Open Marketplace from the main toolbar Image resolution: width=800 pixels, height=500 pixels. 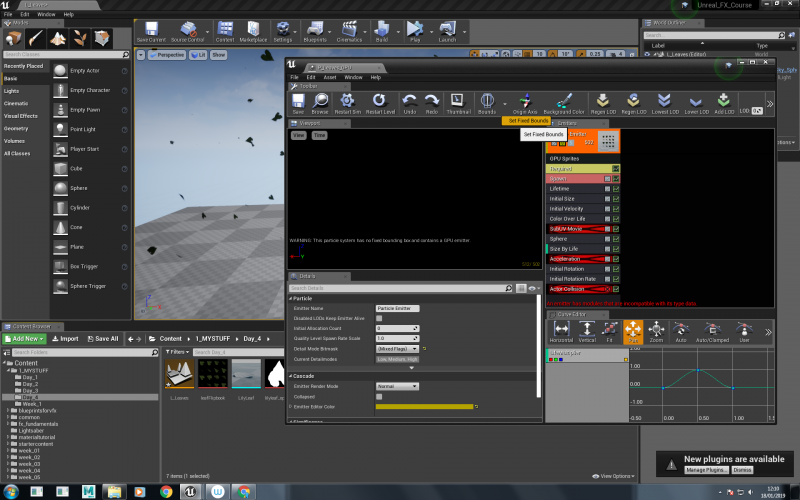pos(253,32)
